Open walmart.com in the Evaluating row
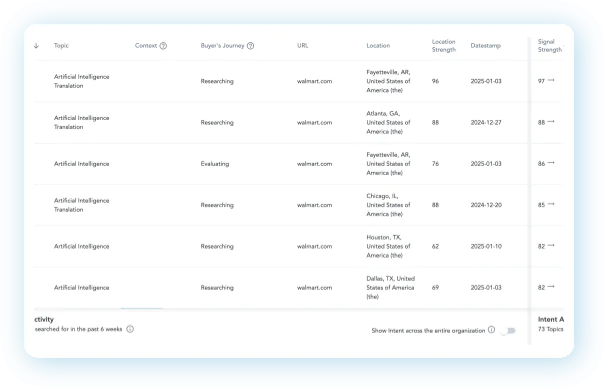Screen dimensions: 605x388 (x=314, y=164)
